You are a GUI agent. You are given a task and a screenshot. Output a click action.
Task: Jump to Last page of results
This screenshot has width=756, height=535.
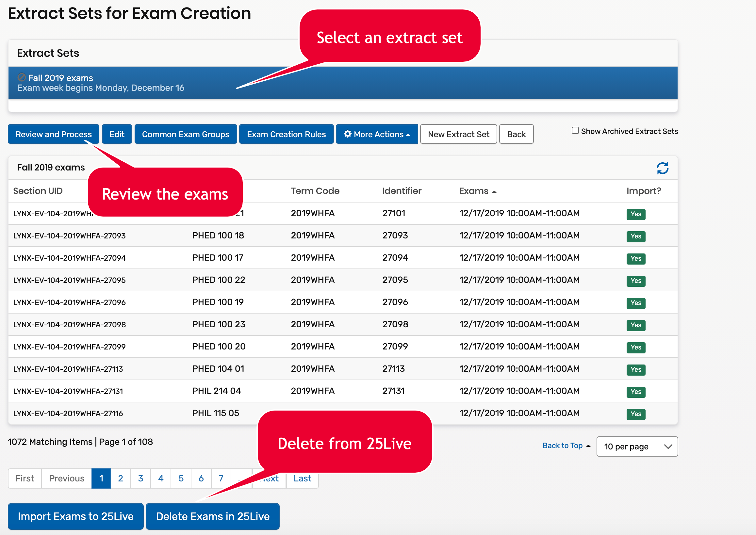click(302, 478)
